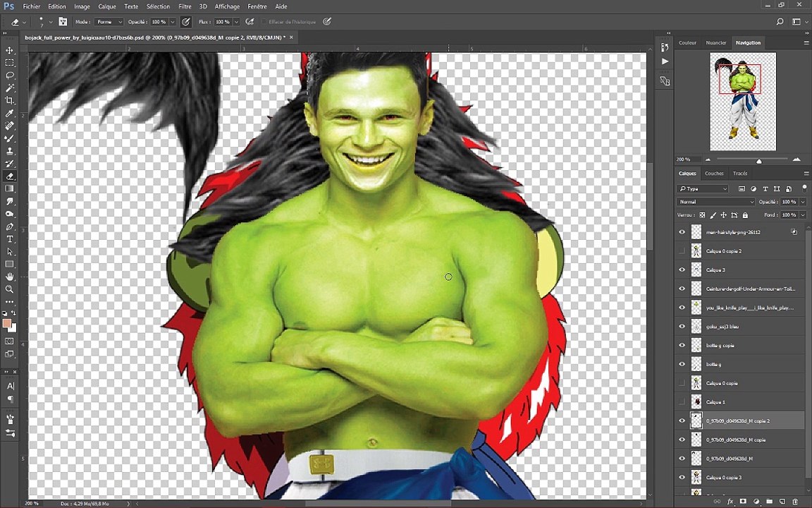Select the Eyedropper tool

pyautogui.click(x=9, y=113)
